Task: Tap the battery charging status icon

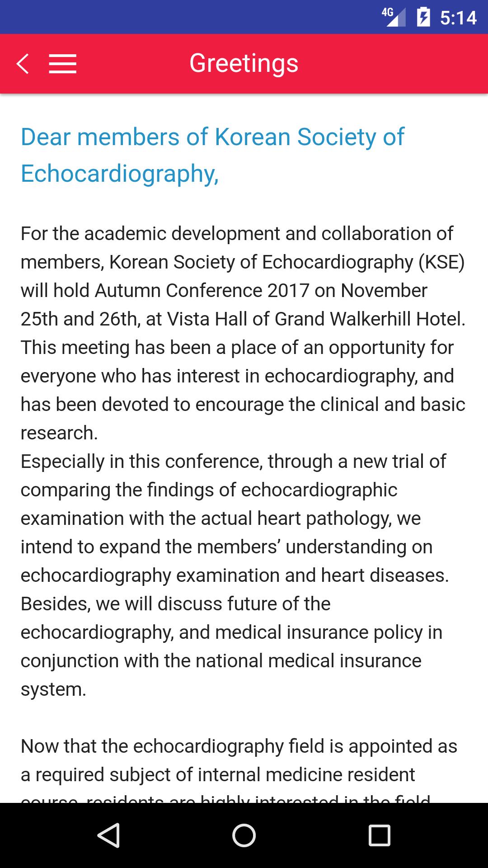Action: (423, 17)
